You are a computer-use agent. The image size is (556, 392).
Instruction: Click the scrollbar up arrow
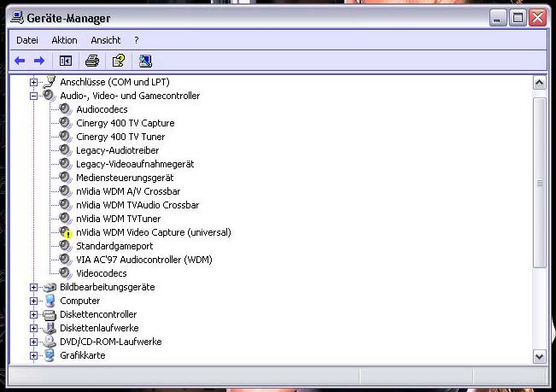(539, 83)
